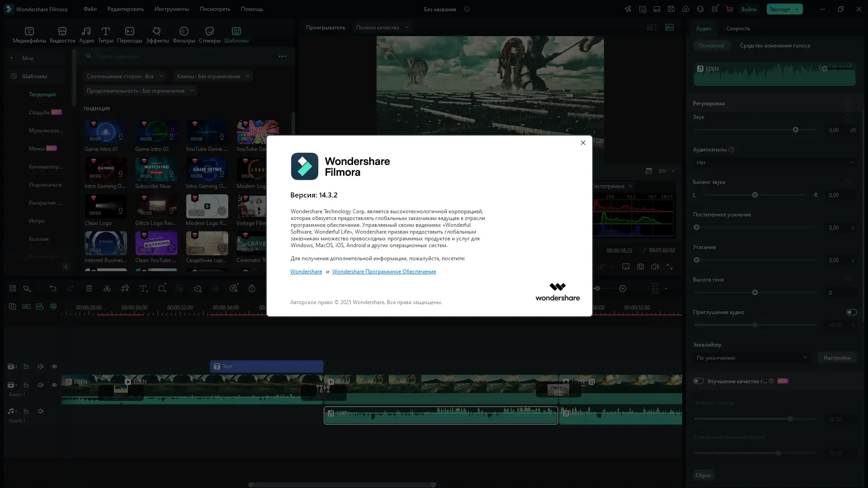Click the pitch slider handle
This screenshot has width=868, height=488.
[x=755, y=293]
